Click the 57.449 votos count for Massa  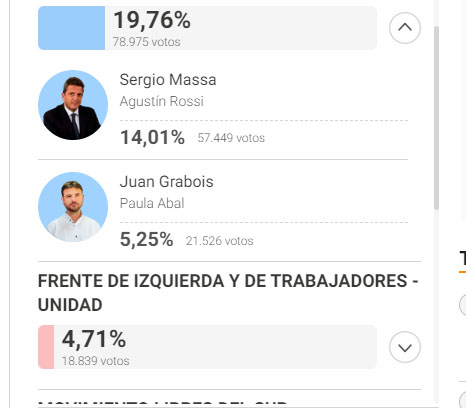231,138
